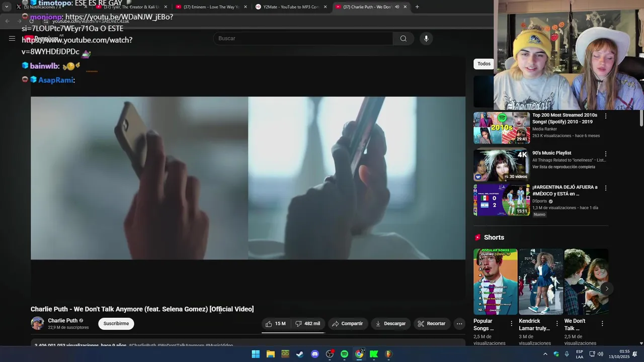Close the Eminem tab
Screen dimensions: 644x362
click(246, 7)
